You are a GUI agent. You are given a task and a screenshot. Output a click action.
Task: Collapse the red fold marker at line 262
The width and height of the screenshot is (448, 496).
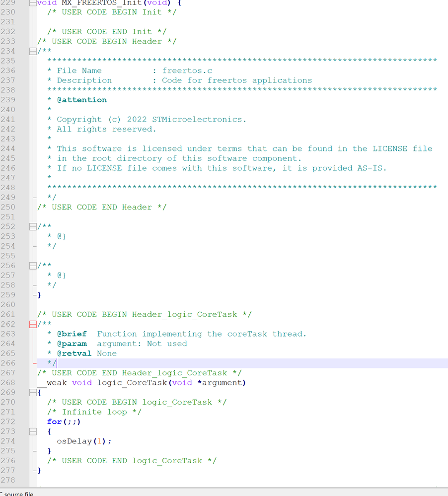pos(33,324)
